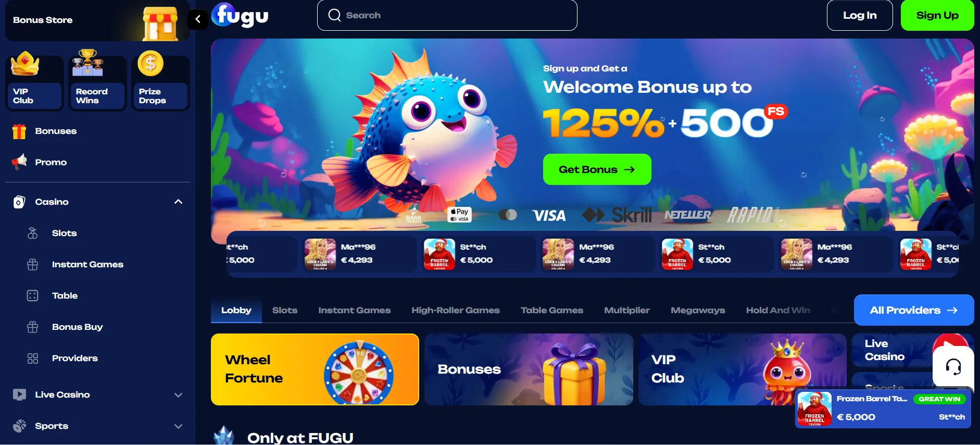The image size is (980, 445).
Task: Click the Get Bonus button
Action: 597,169
